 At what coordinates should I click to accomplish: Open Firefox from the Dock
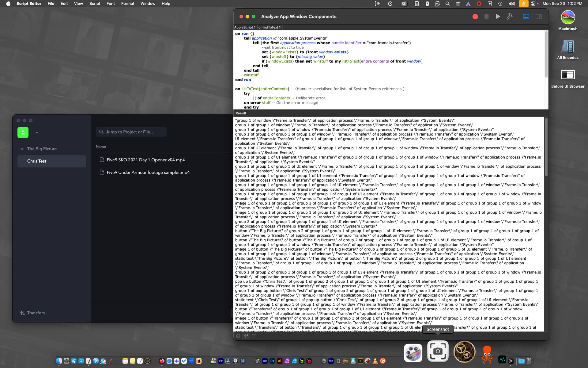(x=162, y=361)
